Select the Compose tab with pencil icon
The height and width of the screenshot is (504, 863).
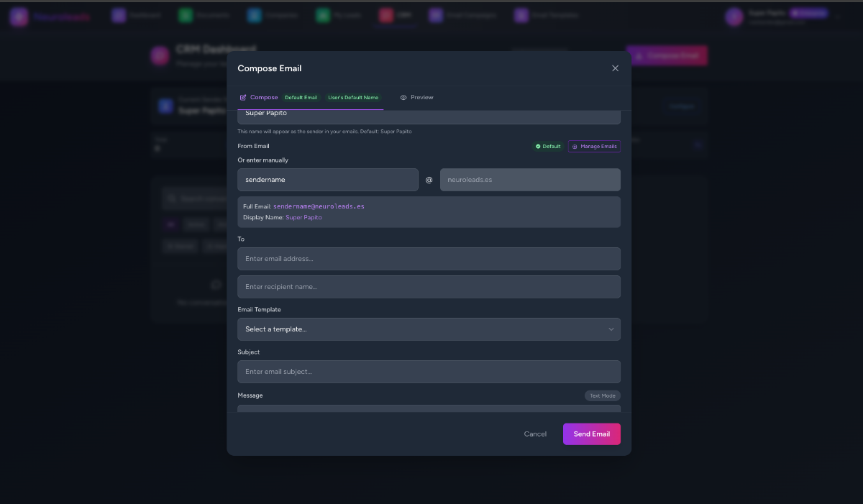pos(259,98)
